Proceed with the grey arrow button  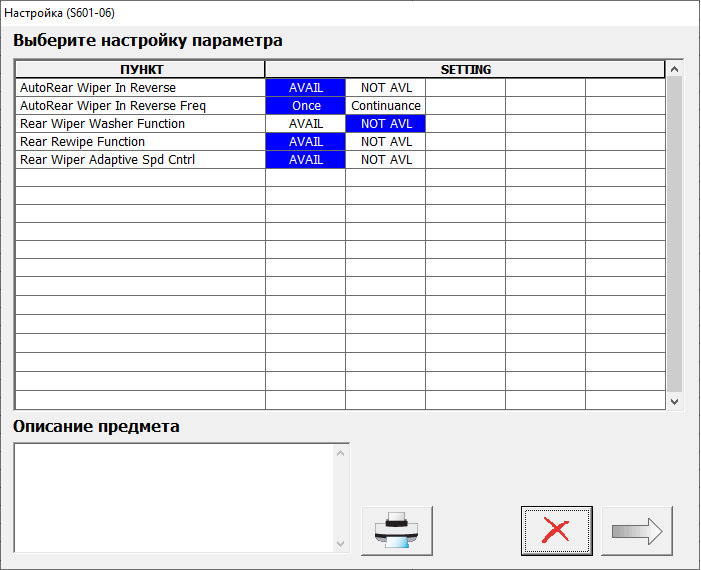[637, 531]
